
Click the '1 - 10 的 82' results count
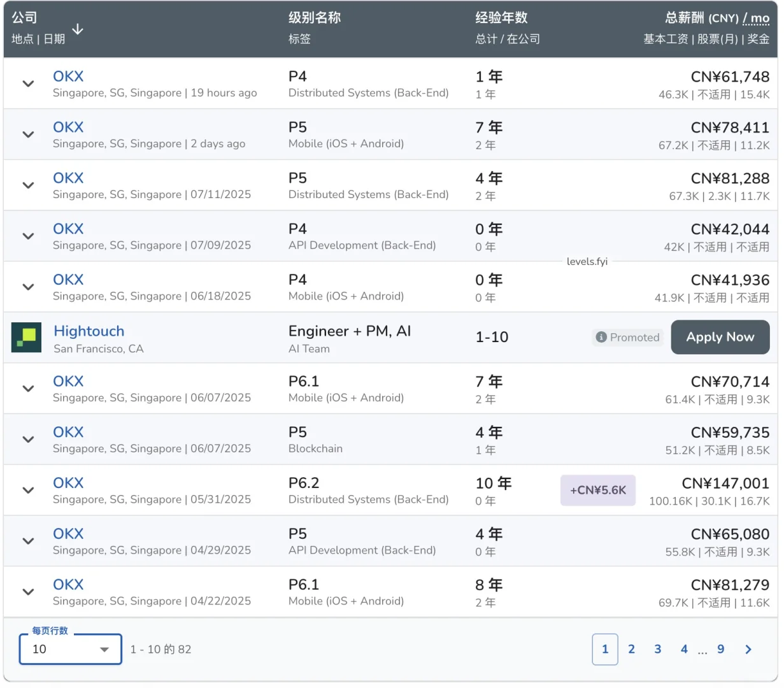[x=160, y=649]
